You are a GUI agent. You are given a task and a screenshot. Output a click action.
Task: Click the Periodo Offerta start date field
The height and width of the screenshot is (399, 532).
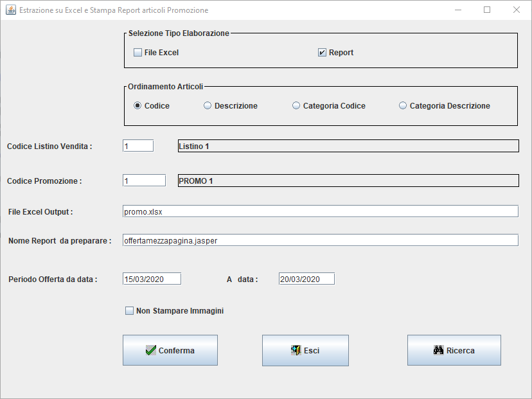coord(152,279)
